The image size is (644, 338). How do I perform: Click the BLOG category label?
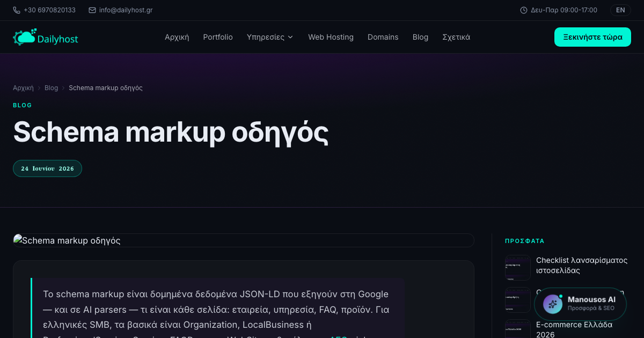[x=23, y=105]
